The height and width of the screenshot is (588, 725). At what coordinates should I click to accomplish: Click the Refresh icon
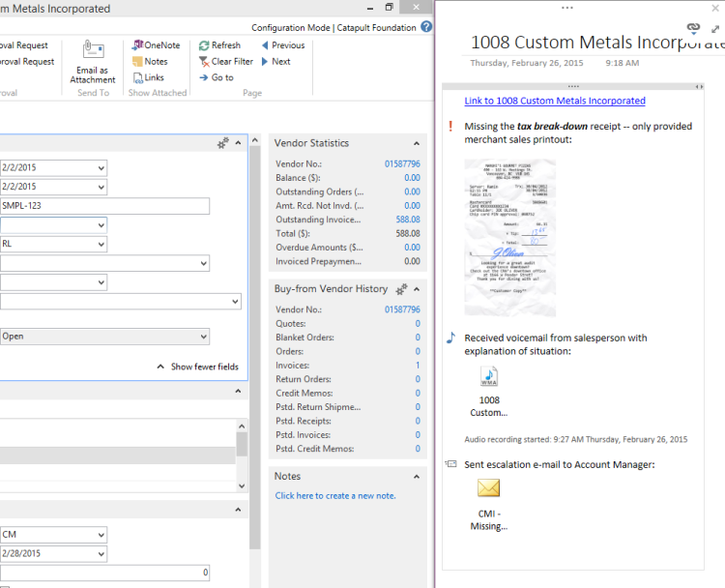pyautogui.click(x=204, y=45)
